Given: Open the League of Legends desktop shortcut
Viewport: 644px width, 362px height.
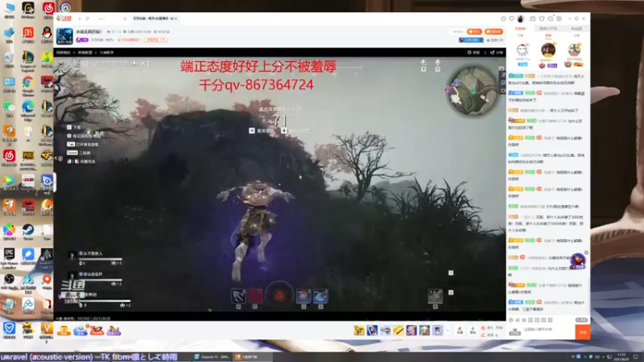Looking at the screenshot, I should pyautogui.click(x=28, y=61).
